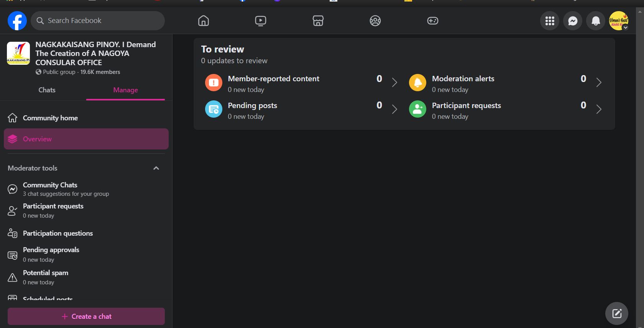Viewport: 644px width, 328px height.
Task: Open the Messenger icon
Action: point(573,21)
